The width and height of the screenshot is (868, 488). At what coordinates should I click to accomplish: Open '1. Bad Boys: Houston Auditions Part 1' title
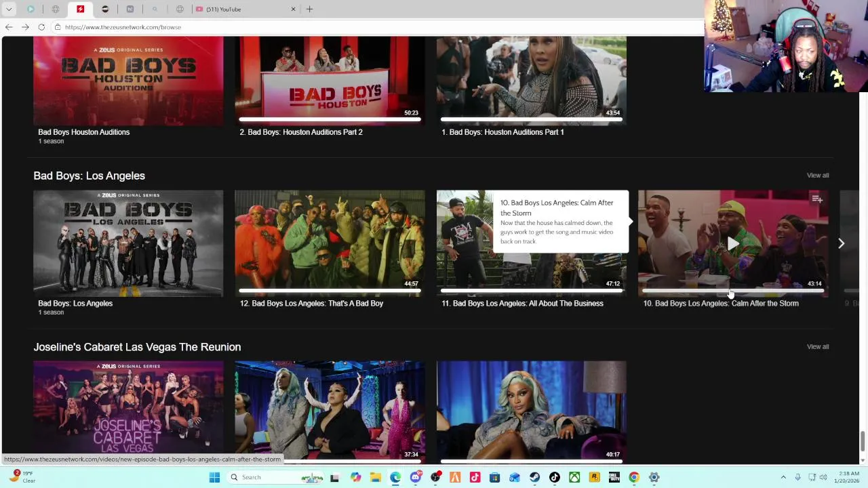tap(502, 132)
